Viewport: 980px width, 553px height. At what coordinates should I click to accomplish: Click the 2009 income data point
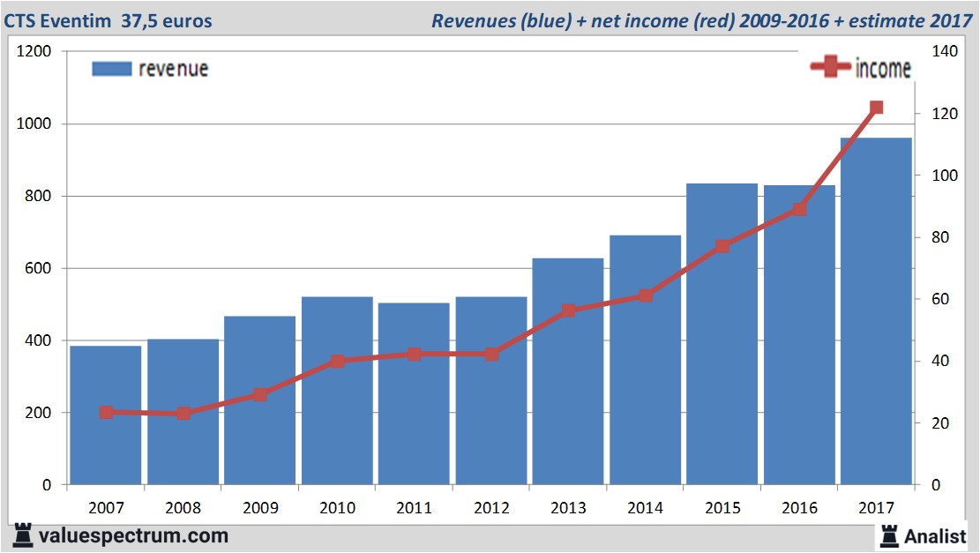[260, 395]
